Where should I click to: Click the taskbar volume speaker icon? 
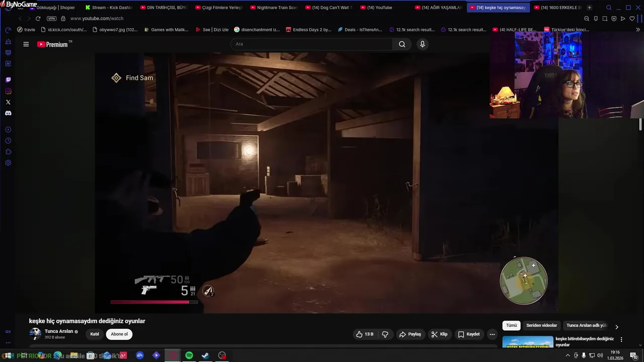(x=600, y=355)
